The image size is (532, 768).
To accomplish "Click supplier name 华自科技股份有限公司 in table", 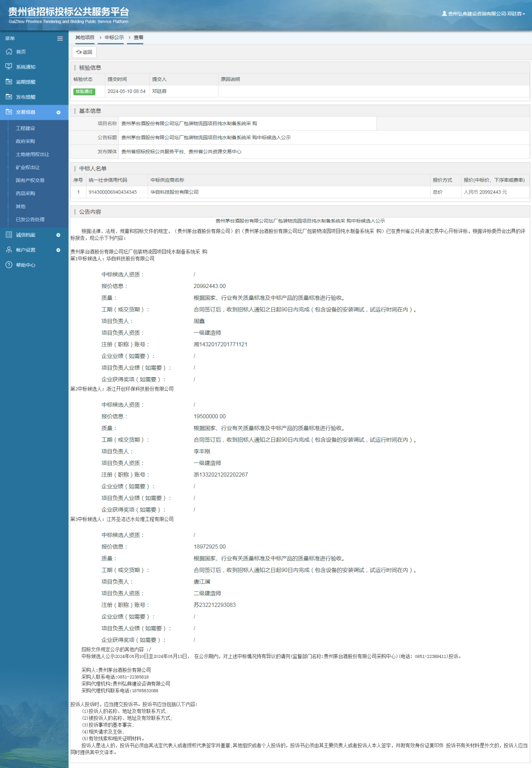I will 174,192.
